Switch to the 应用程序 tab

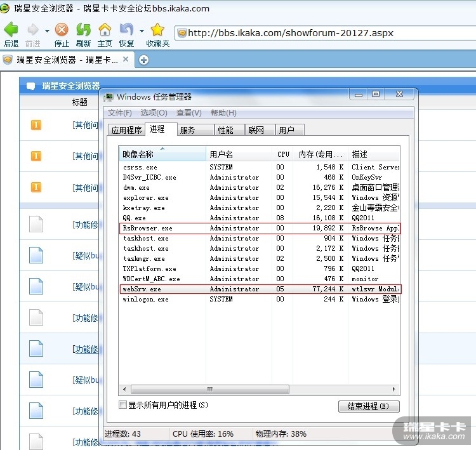pyautogui.click(x=126, y=130)
